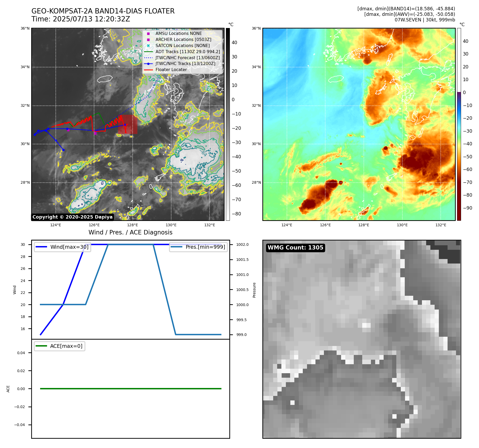479x448 pixels.
Task: Click the 1002.0 tick on the pressure axis
Action: (x=242, y=245)
